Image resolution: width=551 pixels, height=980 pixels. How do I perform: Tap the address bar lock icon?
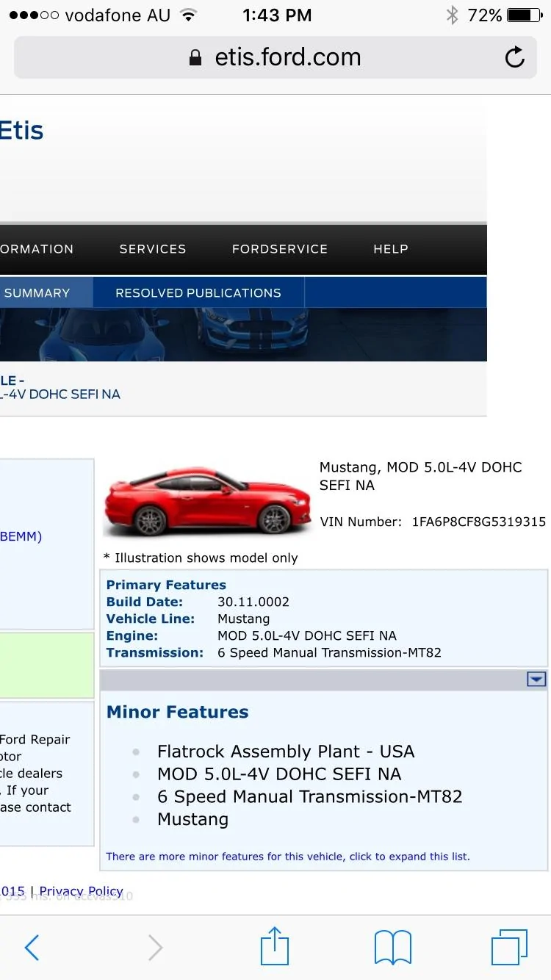(x=195, y=58)
